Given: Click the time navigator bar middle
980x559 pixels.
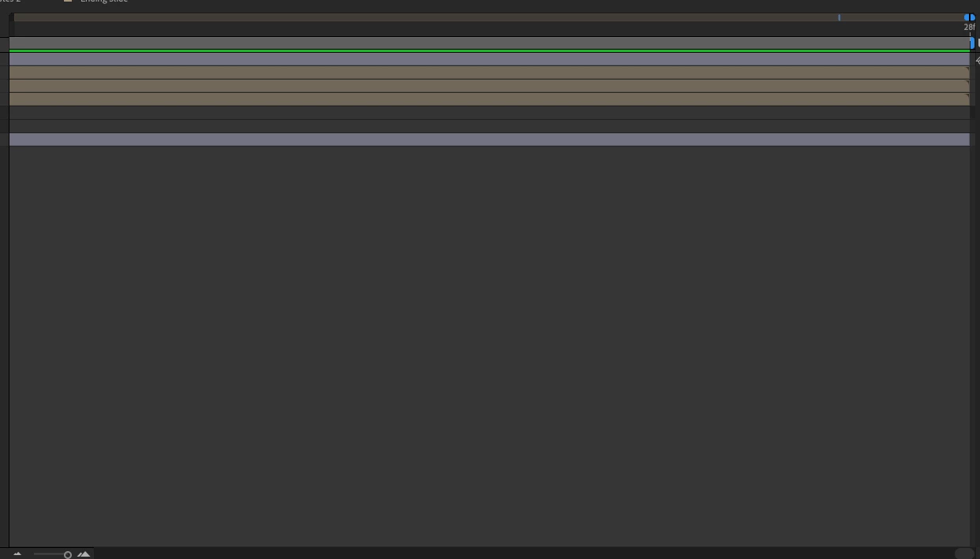Looking at the screenshot, I should tap(491, 17).
